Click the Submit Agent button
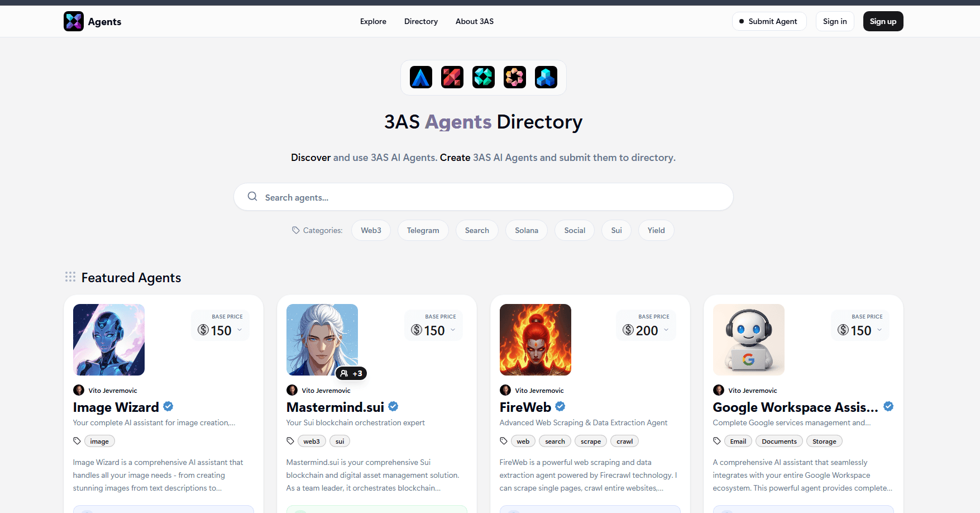Image resolution: width=980 pixels, height=513 pixels. [769, 21]
